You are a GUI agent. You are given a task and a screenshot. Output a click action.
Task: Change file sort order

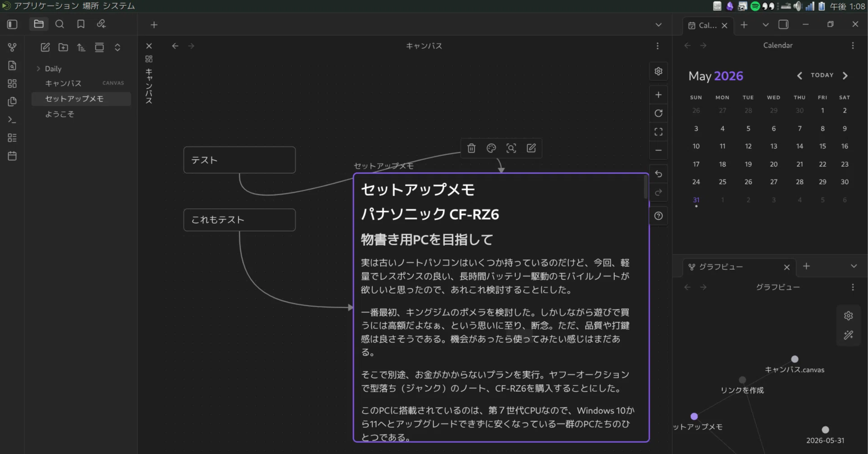pyautogui.click(x=81, y=47)
